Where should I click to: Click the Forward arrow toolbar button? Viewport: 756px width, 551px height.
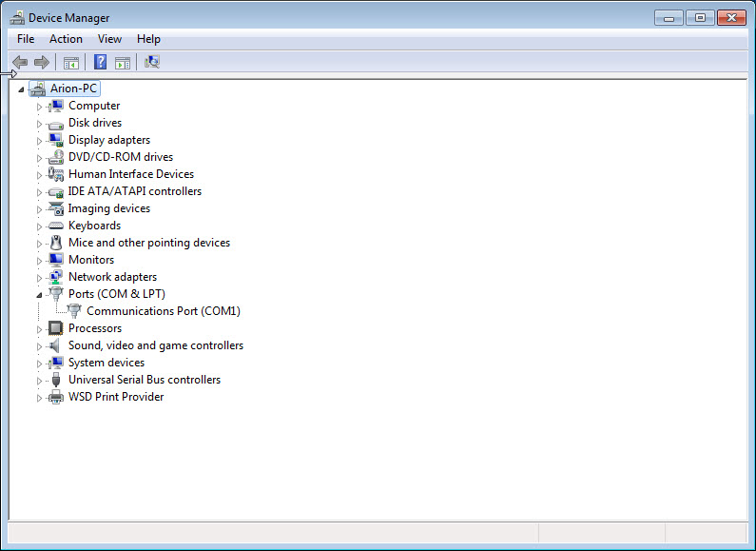pos(41,63)
